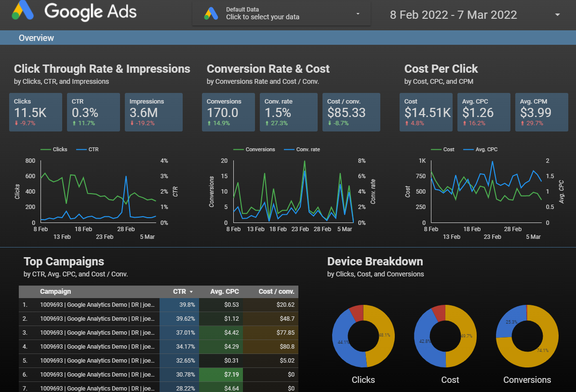Sort by the Cost / conv. column header
This screenshot has width=576, height=392.
tap(276, 291)
